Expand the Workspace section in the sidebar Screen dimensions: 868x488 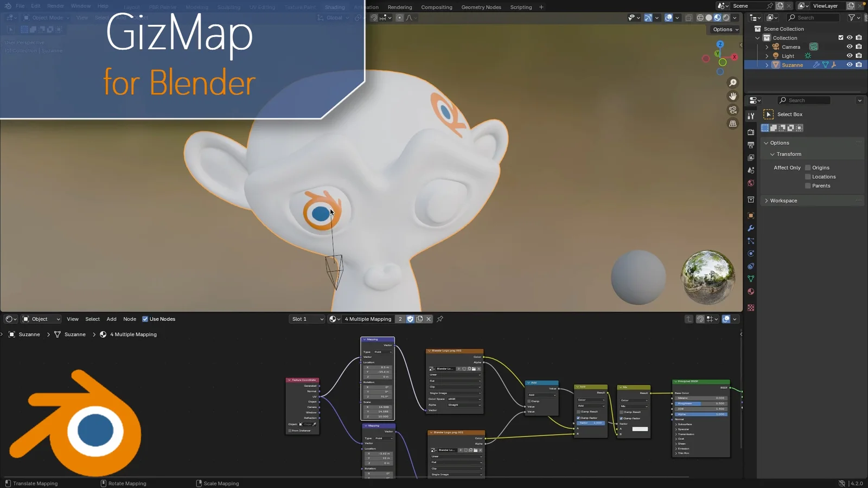[x=783, y=201]
